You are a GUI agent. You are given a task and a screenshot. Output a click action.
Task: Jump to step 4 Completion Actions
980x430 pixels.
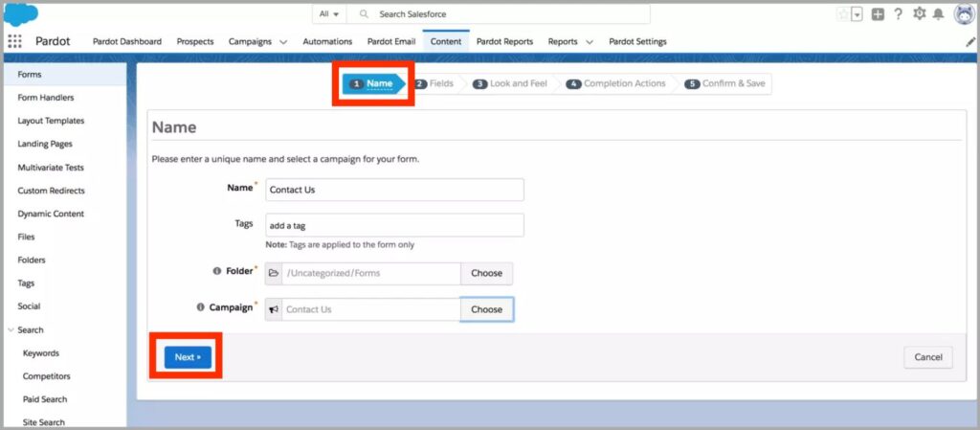[616, 83]
